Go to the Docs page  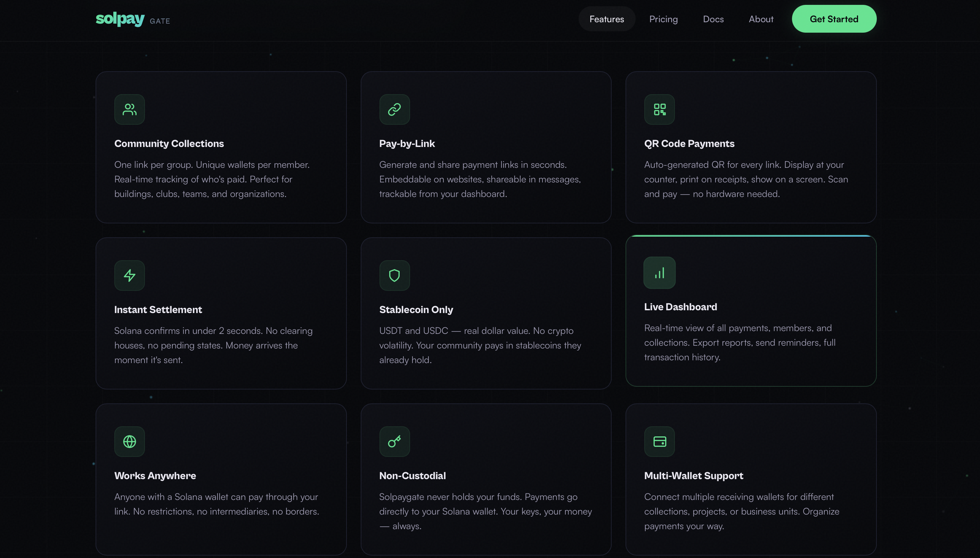[713, 19]
